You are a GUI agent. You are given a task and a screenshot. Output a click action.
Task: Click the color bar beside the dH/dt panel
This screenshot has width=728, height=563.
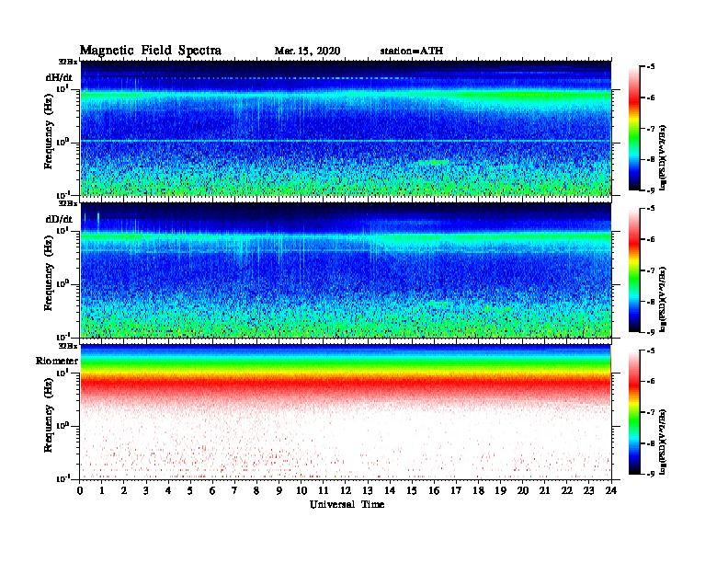634,128
